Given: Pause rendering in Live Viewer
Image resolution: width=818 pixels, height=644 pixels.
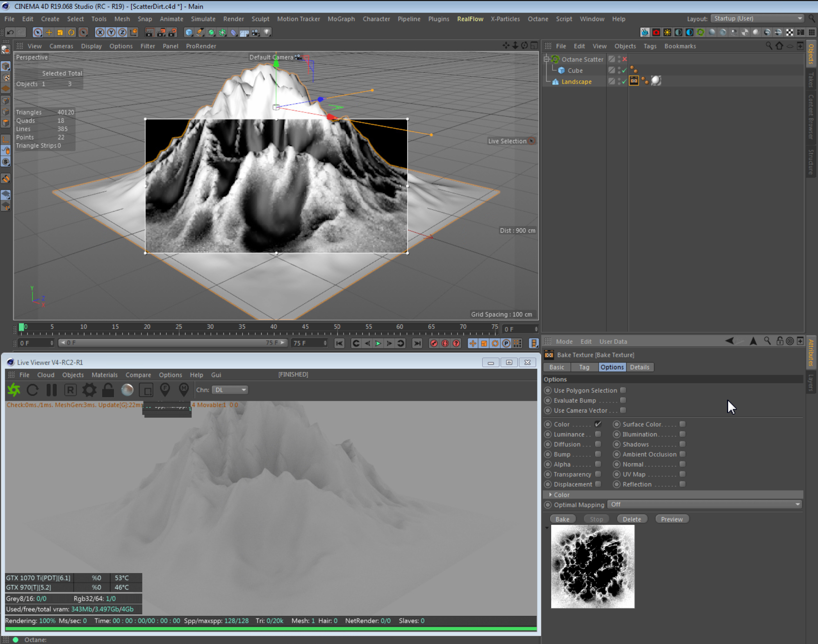Looking at the screenshot, I should pyautogui.click(x=52, y=390).
